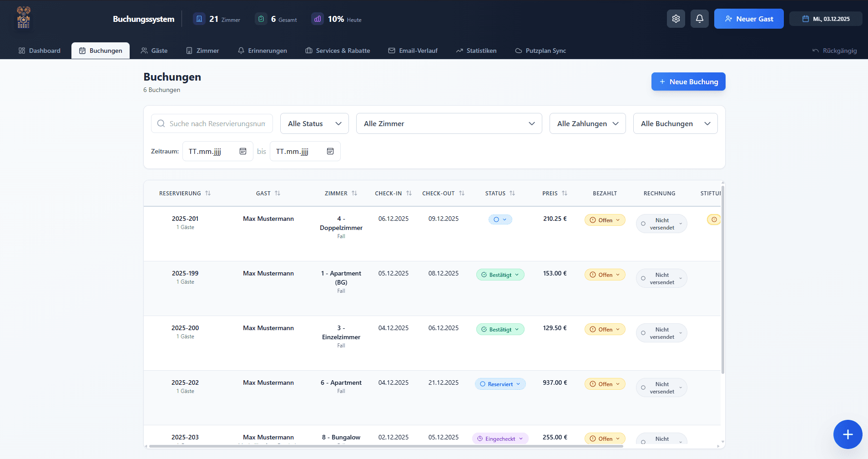Sort by Check-in date arrows
The width and height of the screenshot is (868, 459).
(409, 193)
